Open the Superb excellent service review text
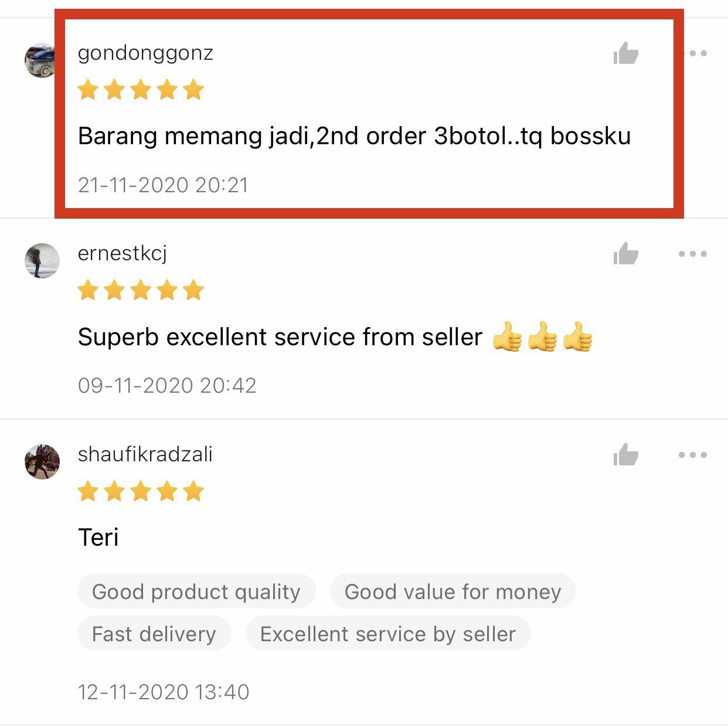 point(335,337)
